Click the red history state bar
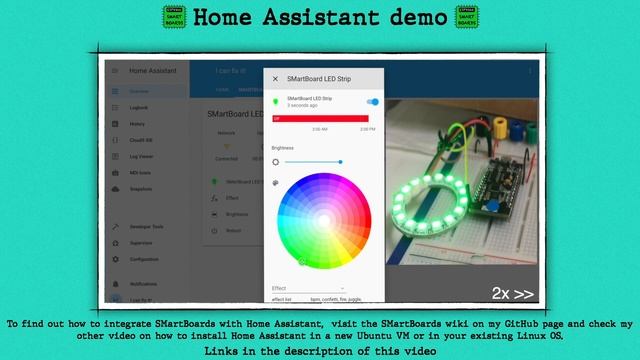Image resolution: width=640 pixels, height=360 pixels. pyautogui.click(x=320, y=118)
